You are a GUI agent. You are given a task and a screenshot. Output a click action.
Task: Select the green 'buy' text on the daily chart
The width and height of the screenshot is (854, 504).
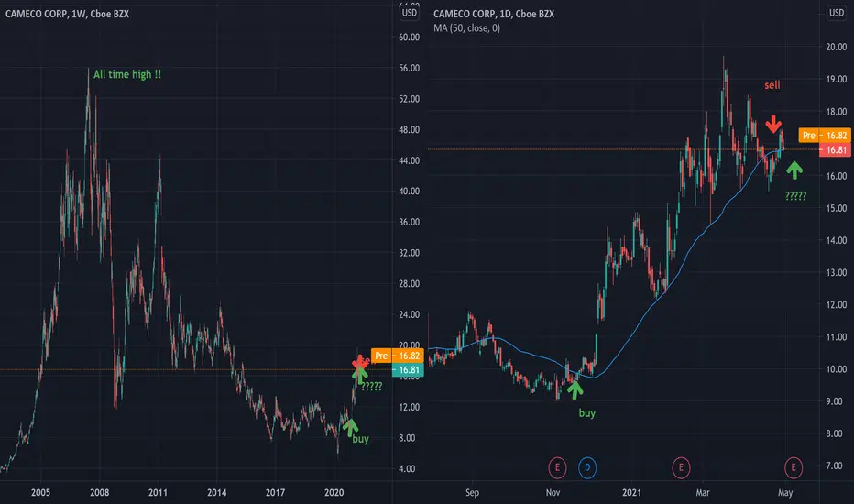[587, 413]
